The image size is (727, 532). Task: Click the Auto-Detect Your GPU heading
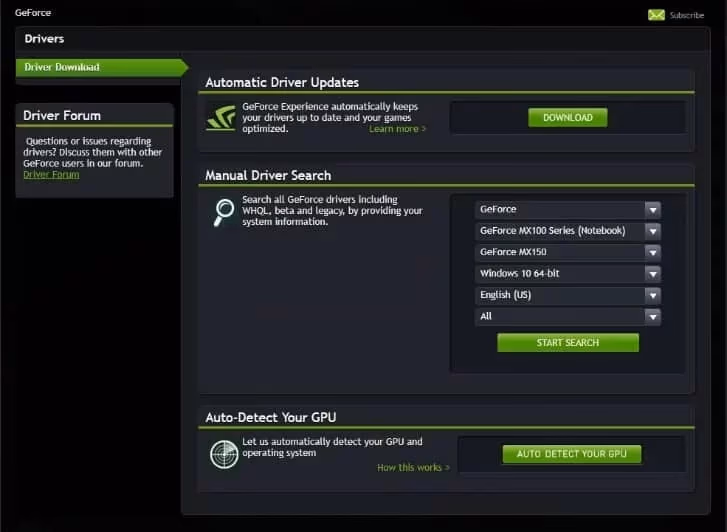click(271, 417)
